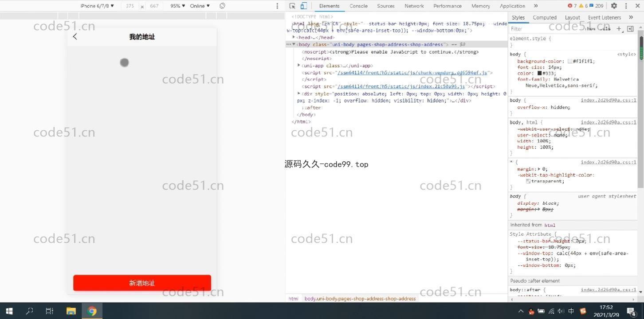Edit the viewport width field showing 375
The height and width of the screenshot is (319, 644).
[130, 6]
